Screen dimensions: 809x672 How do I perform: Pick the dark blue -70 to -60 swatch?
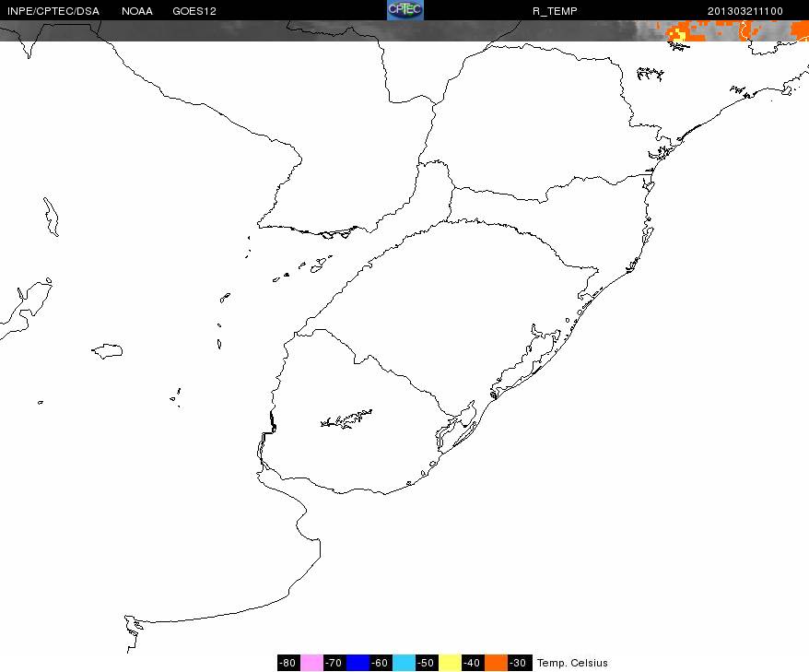358,663
